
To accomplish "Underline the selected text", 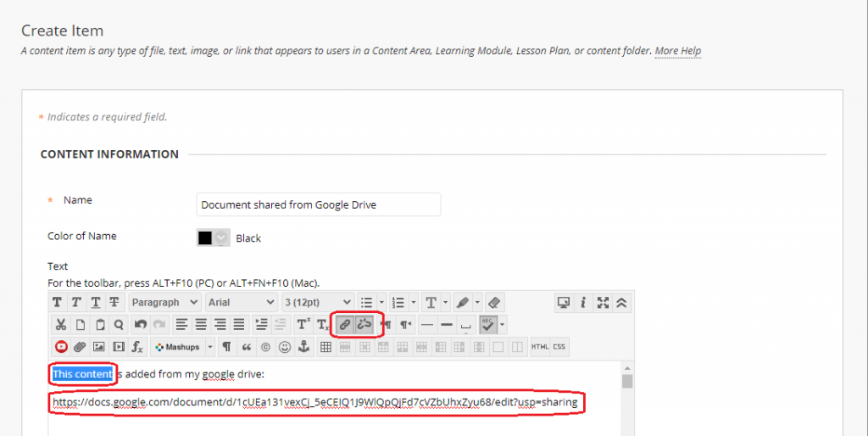I will click(x=95, y=303).
